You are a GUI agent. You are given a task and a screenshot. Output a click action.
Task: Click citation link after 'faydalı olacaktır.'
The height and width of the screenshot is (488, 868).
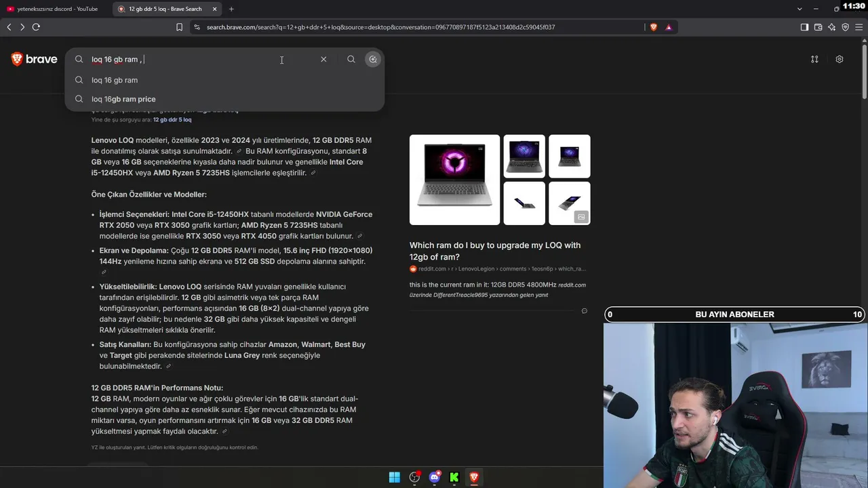224,432
